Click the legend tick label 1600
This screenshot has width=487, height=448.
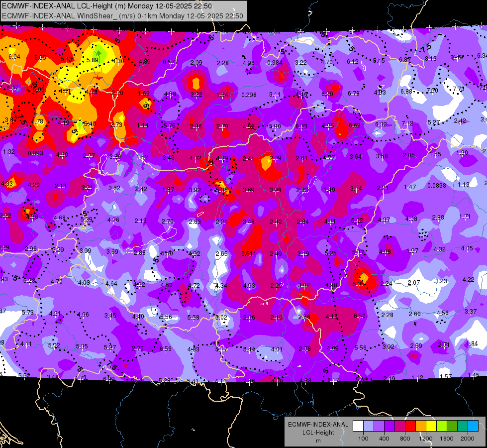[x=447, y=439]
